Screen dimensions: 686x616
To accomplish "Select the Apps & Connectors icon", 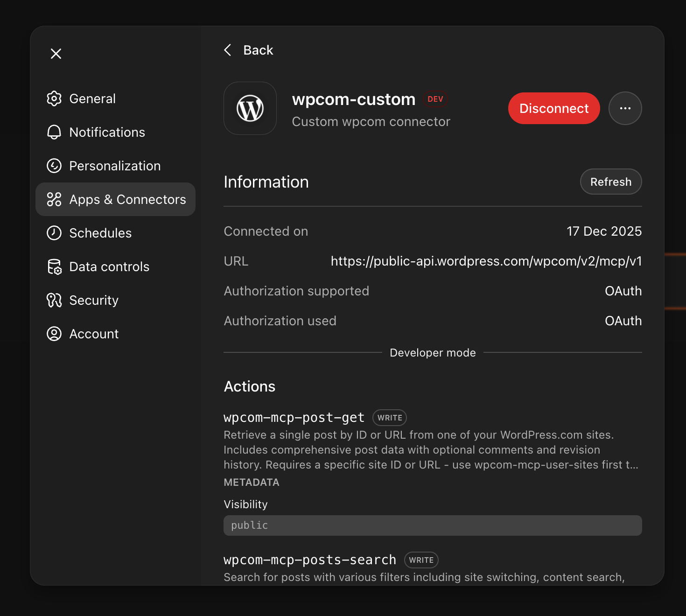I will click(x=54, y=199).
